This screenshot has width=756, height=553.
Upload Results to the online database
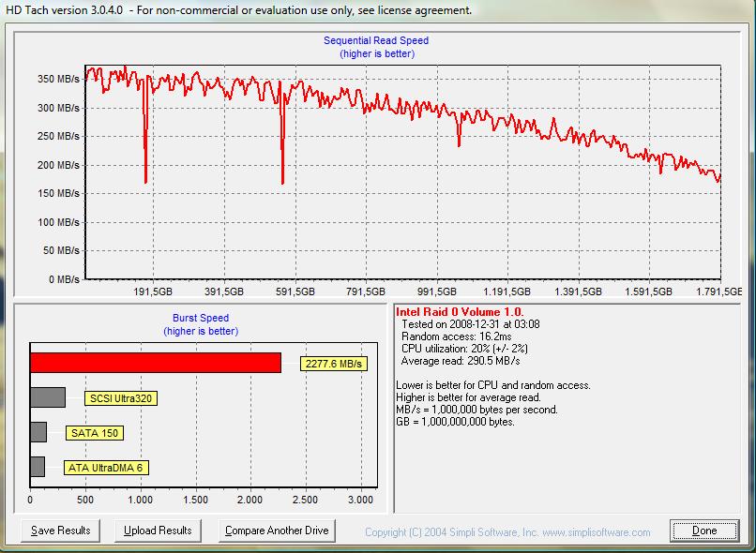(158, 531)
